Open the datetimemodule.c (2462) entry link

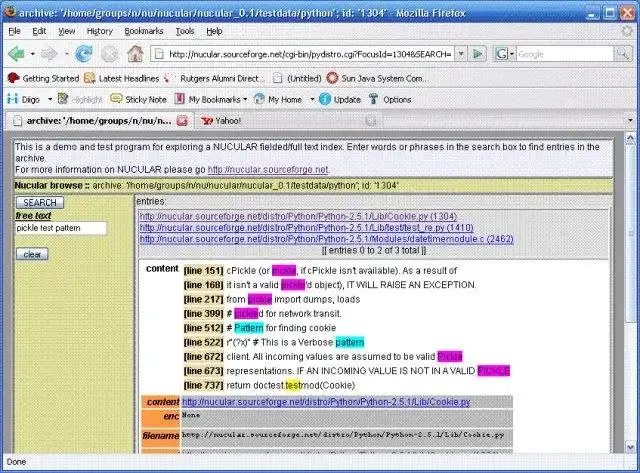327,239
